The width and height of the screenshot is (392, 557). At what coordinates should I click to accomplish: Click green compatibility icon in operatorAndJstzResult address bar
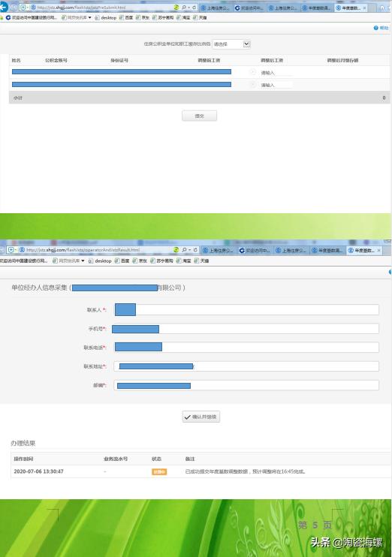click(176, 250)
